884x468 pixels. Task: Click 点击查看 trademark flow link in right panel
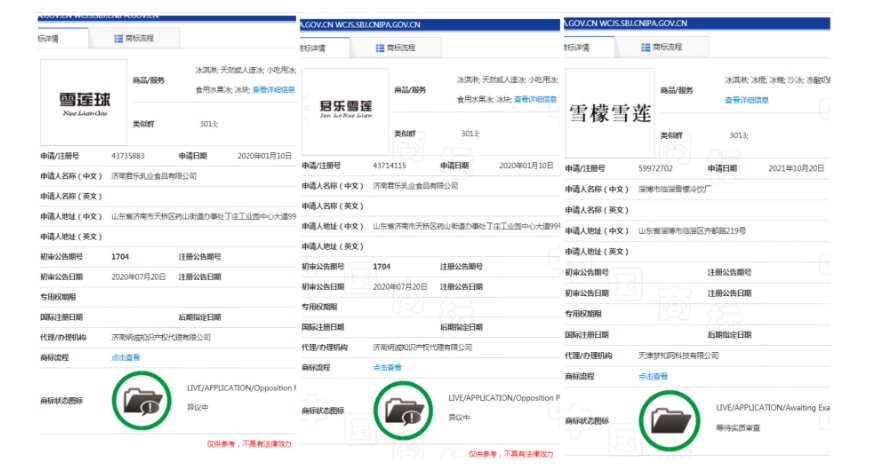(653, 376)
